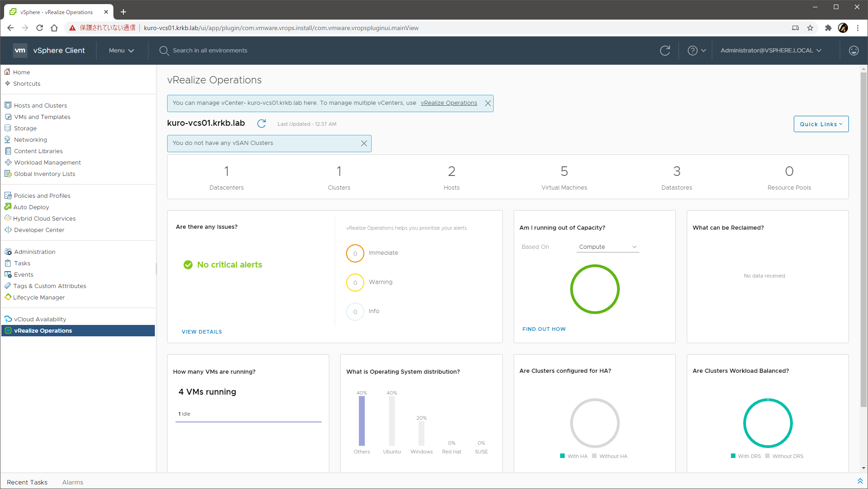Select the Storage icon in the sidebar
This screenshot has height=489, width=868.
pyautogui.click(x=8, y=128)
